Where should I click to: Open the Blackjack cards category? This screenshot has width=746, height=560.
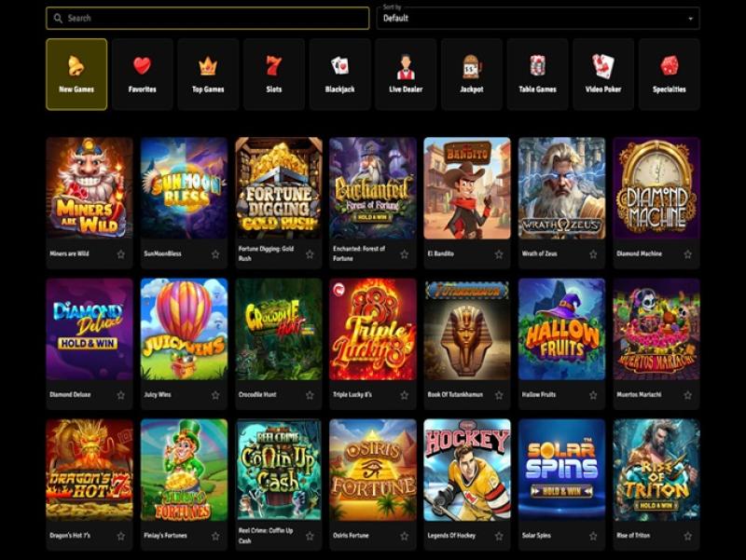tap(339, 75)
